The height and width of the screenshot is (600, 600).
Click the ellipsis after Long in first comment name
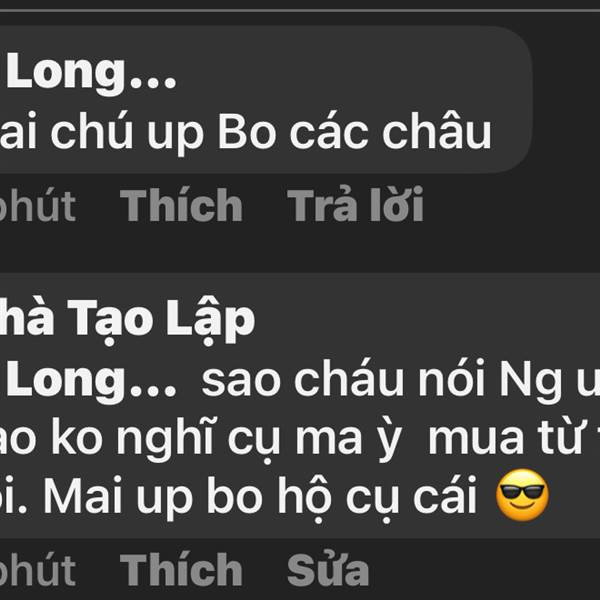[153, 82]
